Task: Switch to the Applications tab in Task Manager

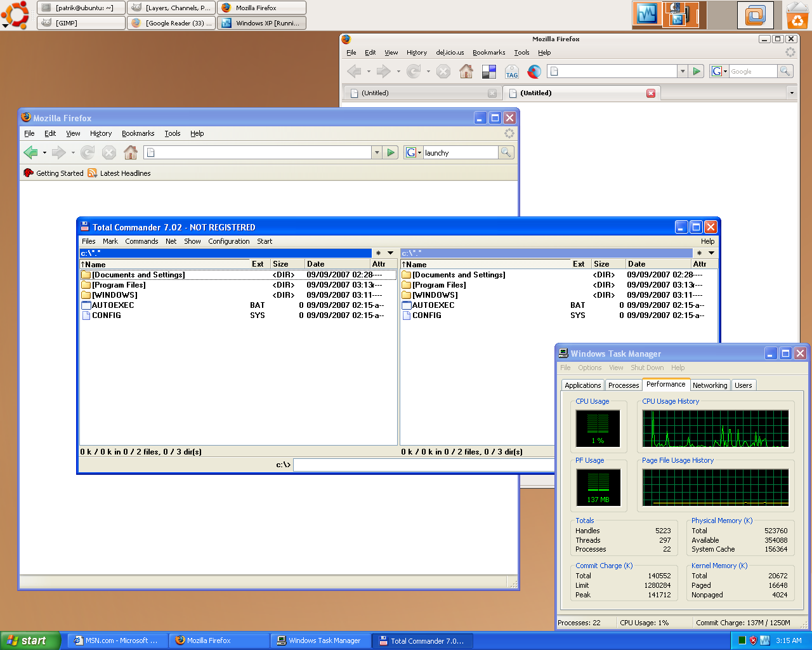Action: (582, 385)
